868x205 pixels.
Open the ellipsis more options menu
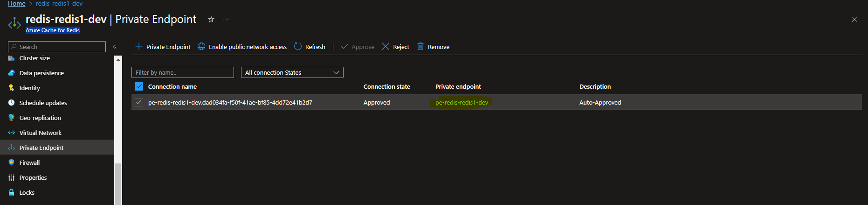coord(226,19)
